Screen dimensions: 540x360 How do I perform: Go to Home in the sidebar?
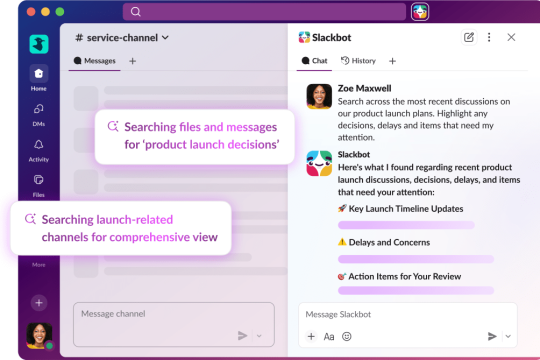tap(39, 78)
